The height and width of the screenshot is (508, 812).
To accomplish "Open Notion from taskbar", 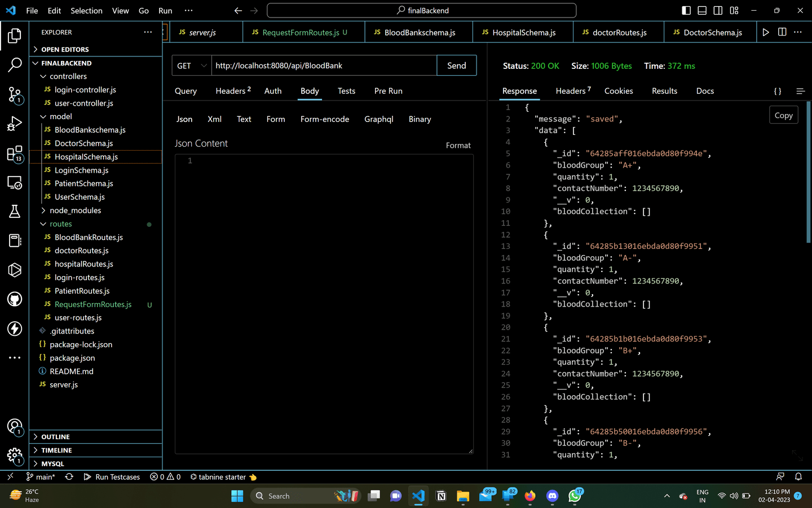I will tap(441, 496).
